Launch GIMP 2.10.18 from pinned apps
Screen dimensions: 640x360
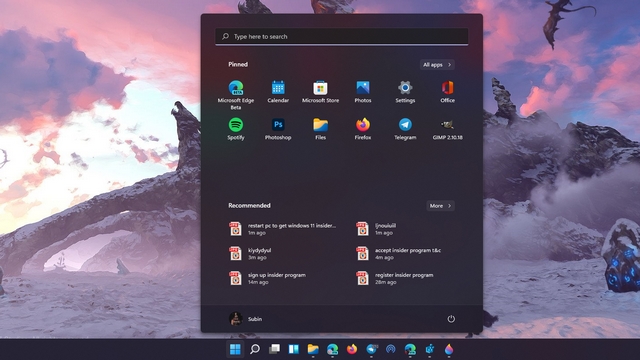tap(447, 129)
